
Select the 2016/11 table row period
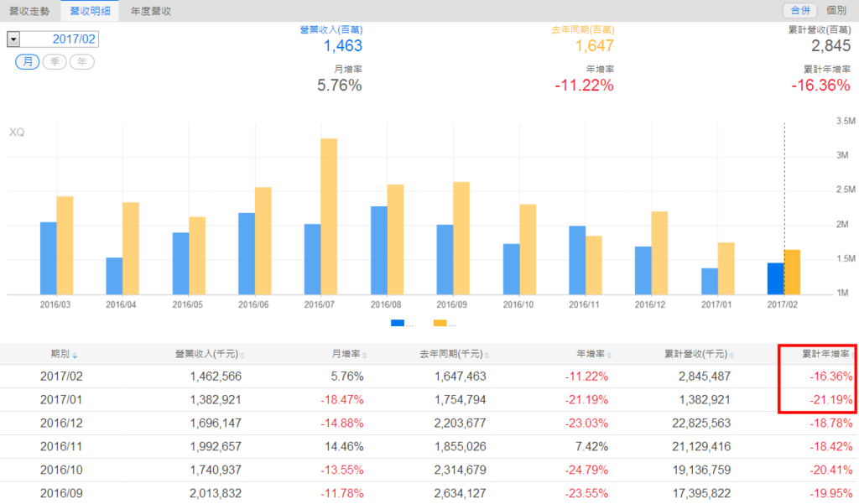coord(60,446)
